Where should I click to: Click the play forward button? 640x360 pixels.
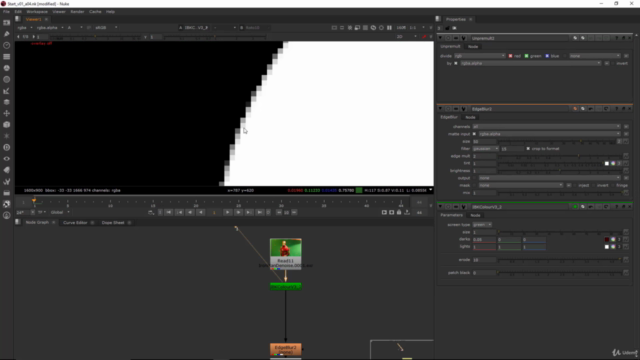[x=227, y=212]
